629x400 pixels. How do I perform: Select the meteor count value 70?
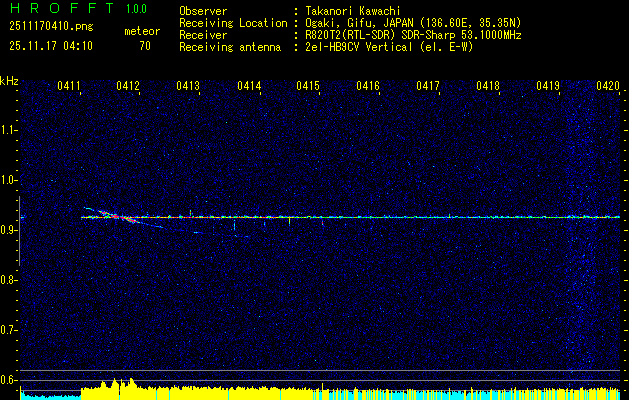pos(145,46)
